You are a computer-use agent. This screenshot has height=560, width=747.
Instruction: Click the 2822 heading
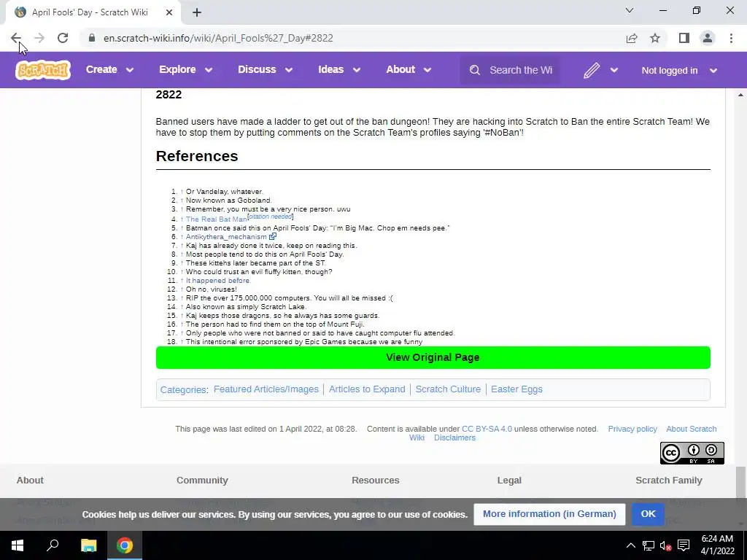tap(169, 94)
